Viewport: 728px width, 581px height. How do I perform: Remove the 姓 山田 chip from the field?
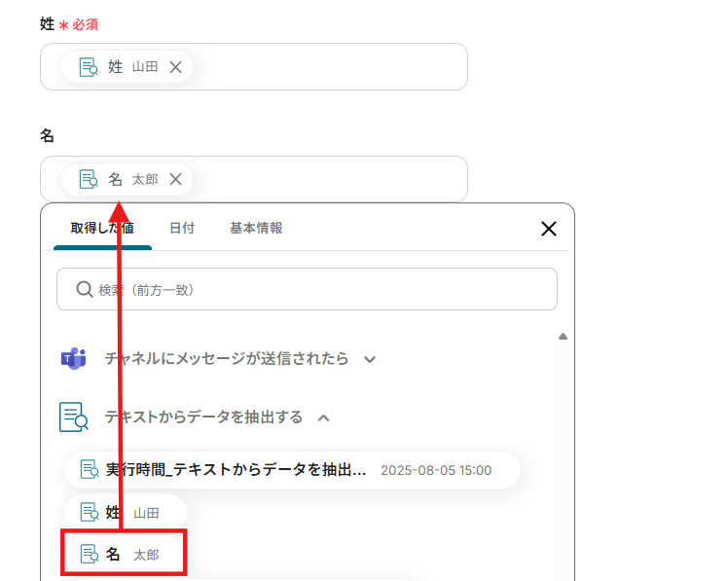[175, 67]
